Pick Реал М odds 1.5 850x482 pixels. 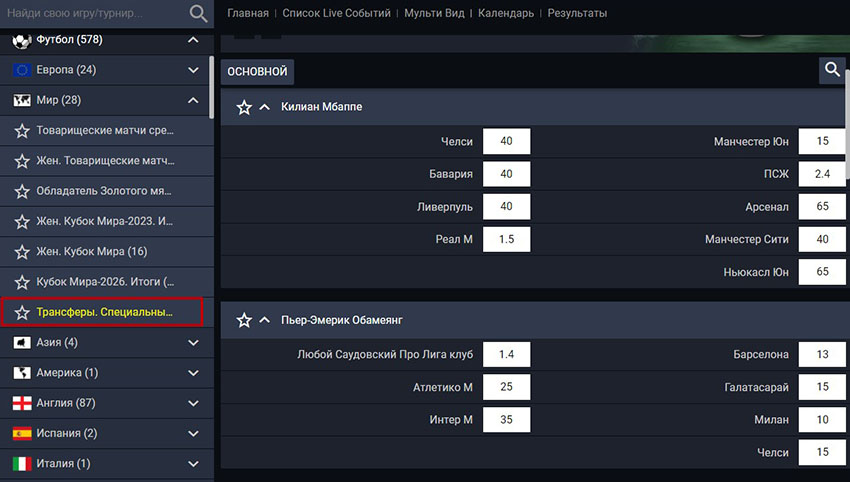(506, 239)
